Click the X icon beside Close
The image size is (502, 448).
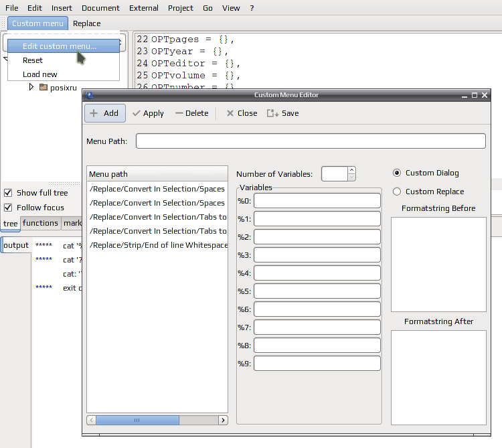coord(230,113)
